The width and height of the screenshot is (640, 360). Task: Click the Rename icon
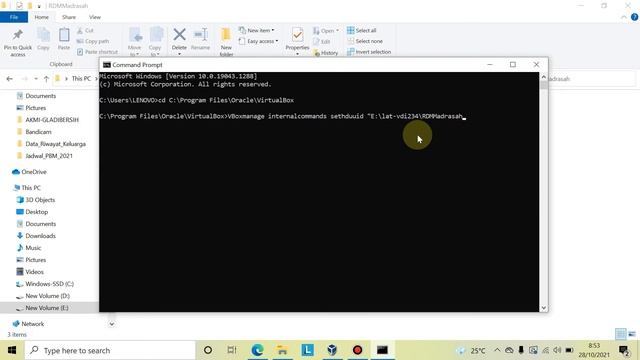click(200, 35)
